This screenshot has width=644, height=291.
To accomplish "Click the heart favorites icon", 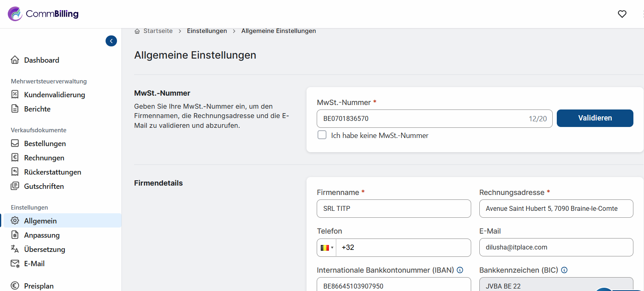I will click(x=622, y=14).
